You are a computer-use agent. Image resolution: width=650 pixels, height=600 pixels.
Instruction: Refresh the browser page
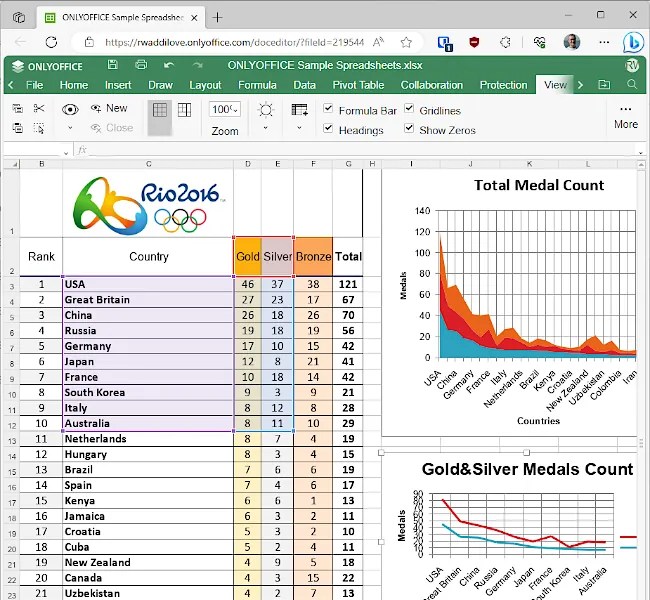click(x=51, y=42)
